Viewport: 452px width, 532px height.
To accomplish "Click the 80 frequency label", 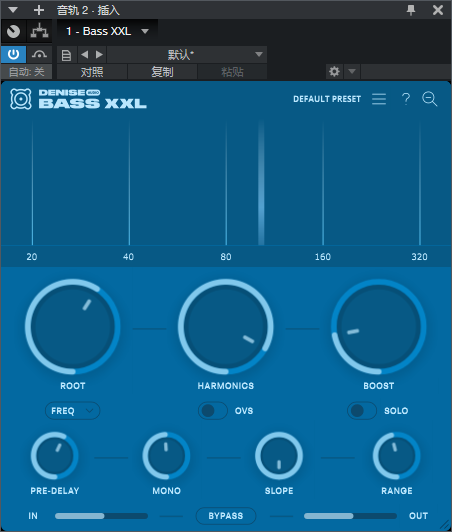I will coord(226,257).
